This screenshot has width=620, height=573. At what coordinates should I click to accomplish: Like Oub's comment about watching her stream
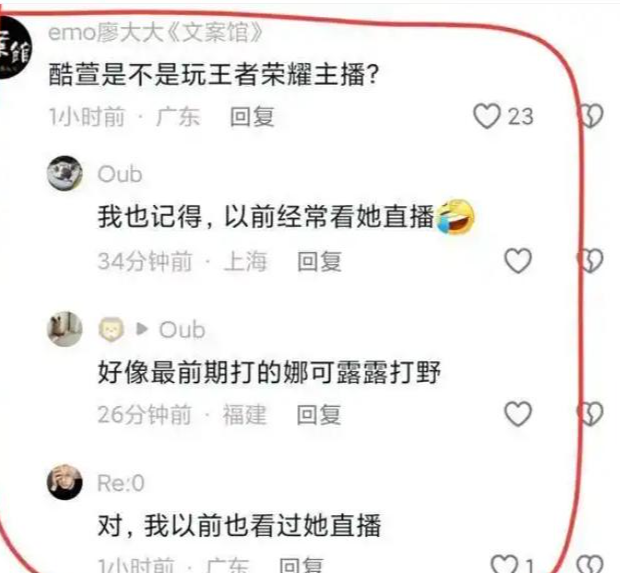[x=518, y=261]
